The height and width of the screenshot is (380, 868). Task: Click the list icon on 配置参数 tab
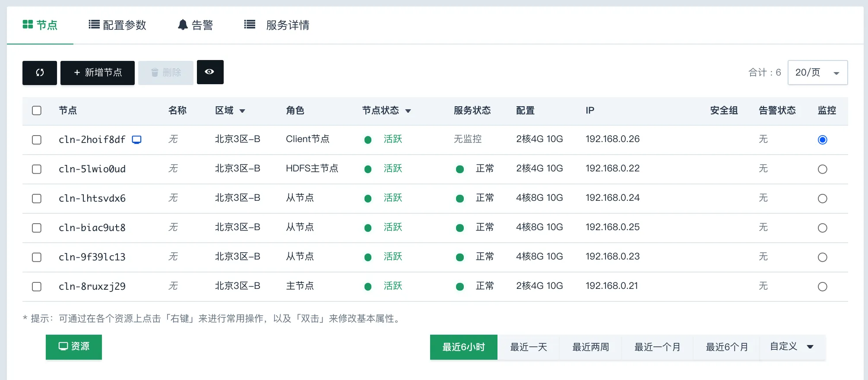94,25
